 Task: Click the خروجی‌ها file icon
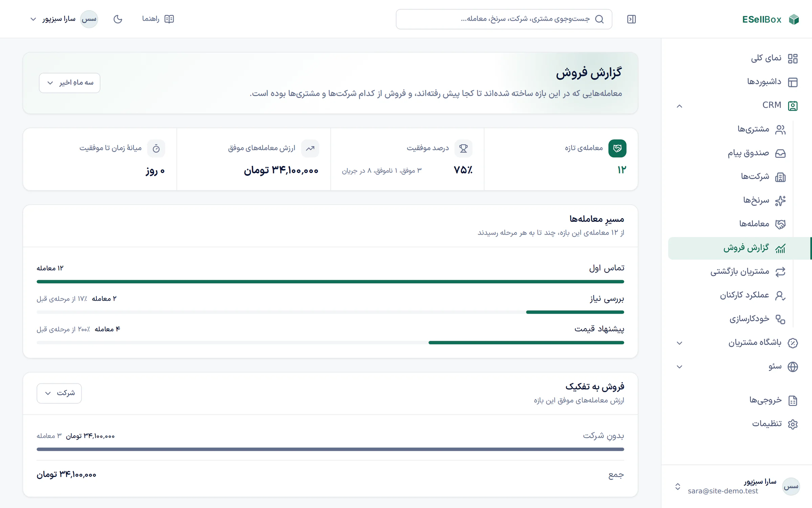tap(793, 401)
